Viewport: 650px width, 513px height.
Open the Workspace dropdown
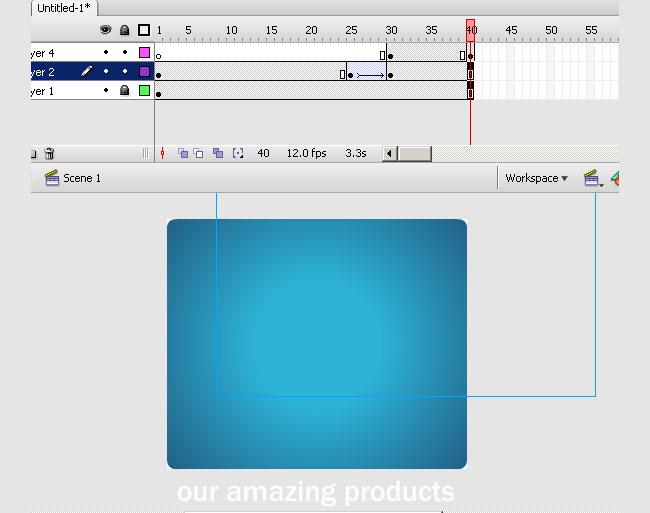click(536, 178)
